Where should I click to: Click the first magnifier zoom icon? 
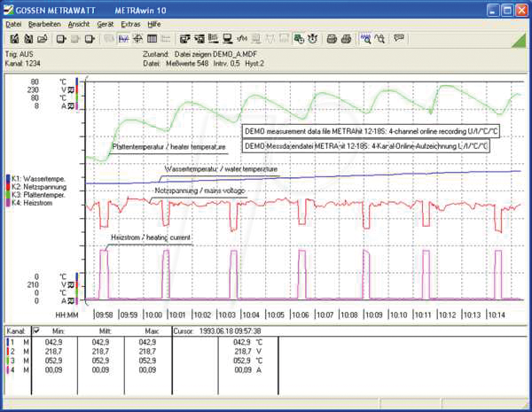[365, 39]
